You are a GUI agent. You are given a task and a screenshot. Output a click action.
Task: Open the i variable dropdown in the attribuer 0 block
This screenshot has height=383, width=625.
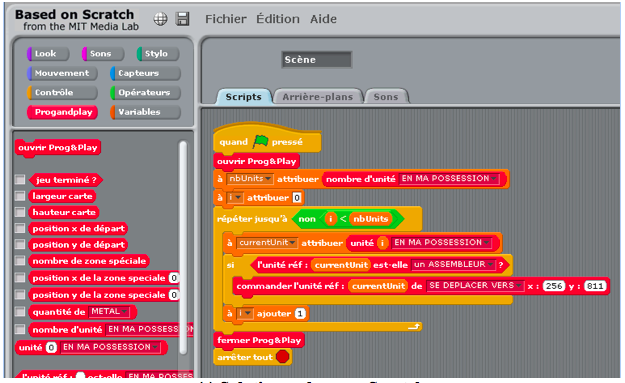tap(235, 198)
